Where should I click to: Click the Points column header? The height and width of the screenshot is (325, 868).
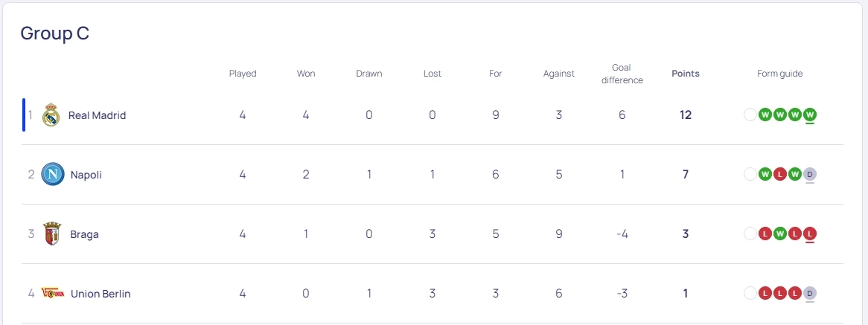[686, 74]
